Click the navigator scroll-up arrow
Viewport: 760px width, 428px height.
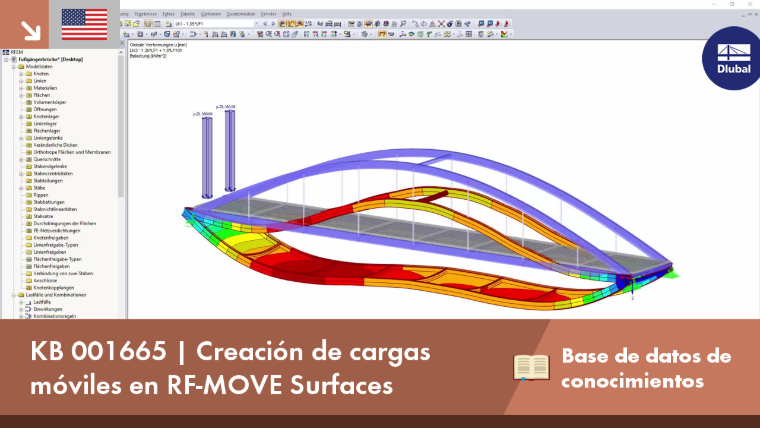tap(121, 52)
